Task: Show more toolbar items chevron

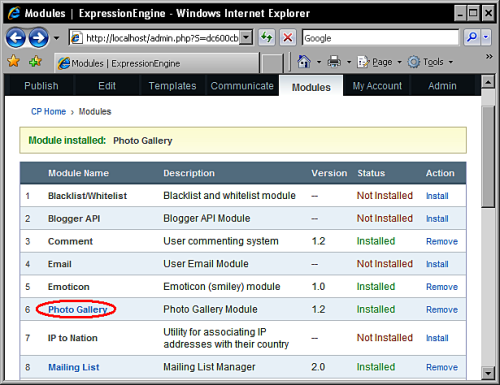Action: 489,56
